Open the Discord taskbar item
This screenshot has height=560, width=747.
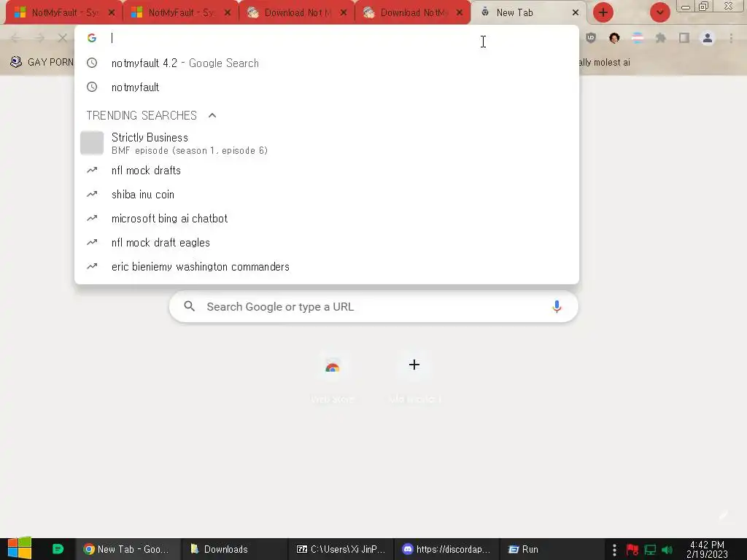pyautogui.click(x=448, y=549)
